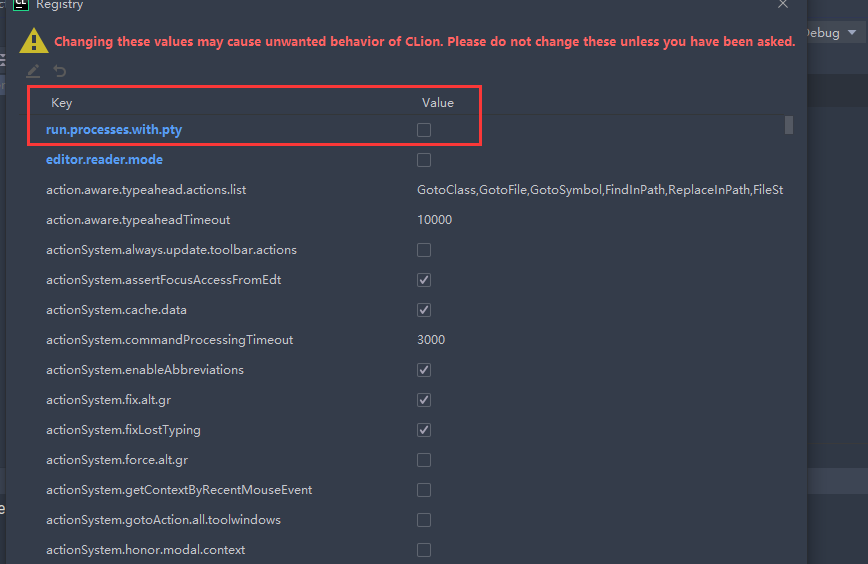Click the typeaheadTimeout value 10000
Image resolution: width=868 pixels, height=564 pixels.
pyautogui.click(x=434, y=220)
